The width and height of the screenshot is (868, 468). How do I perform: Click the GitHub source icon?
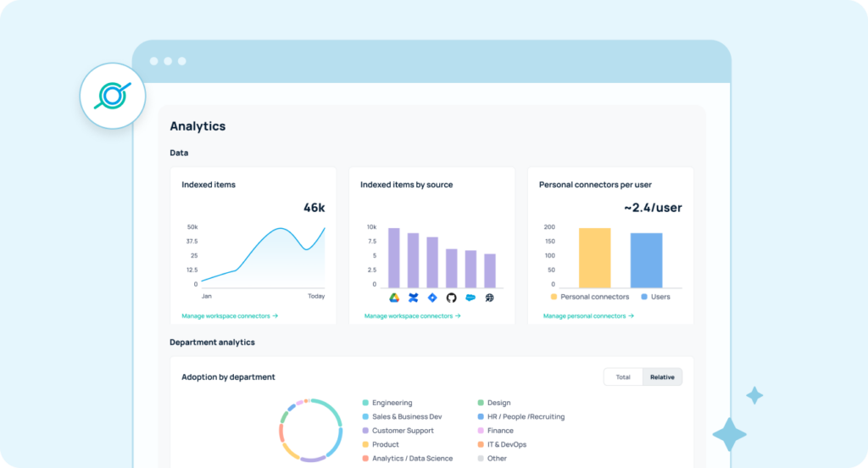click(x=451, y=298)
